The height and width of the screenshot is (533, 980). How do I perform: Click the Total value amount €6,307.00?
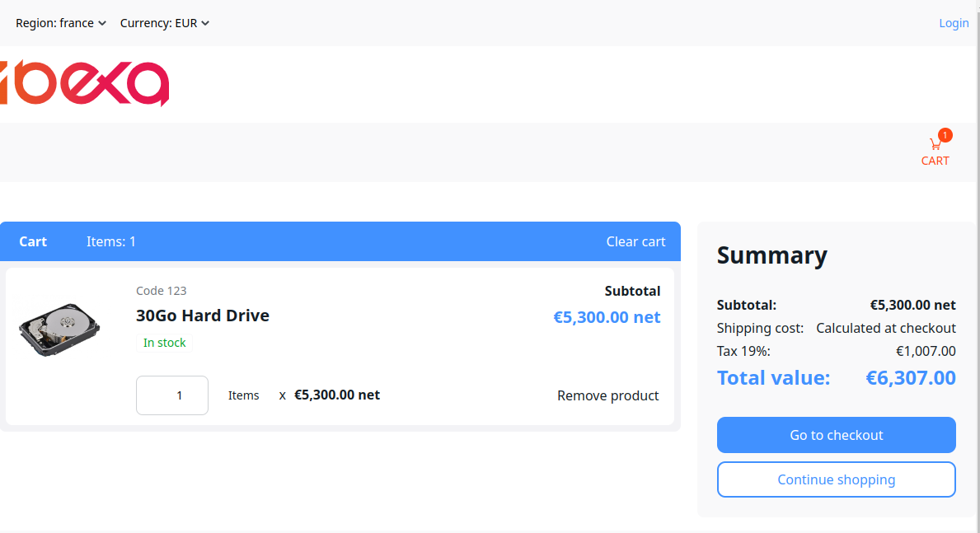click(x=910, y=378)
